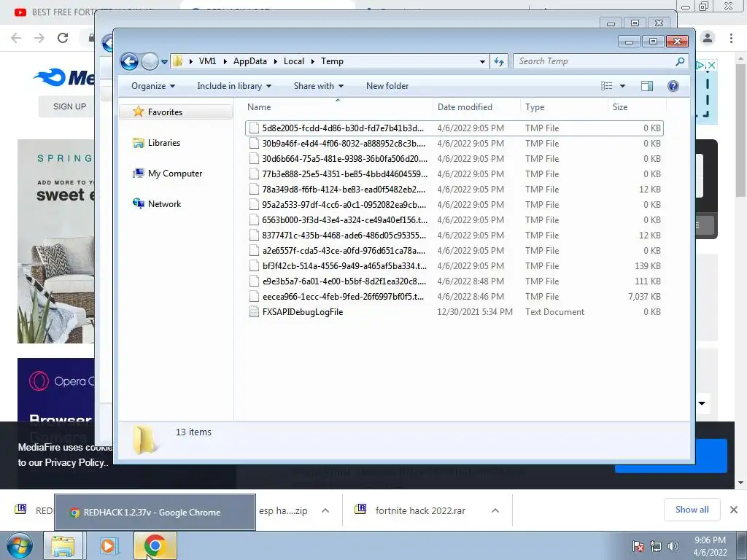Change the view using the view icon
Image resolution: width=747 pixels, height=560 pixels.
pyautogui.click(x=606, y=86)
